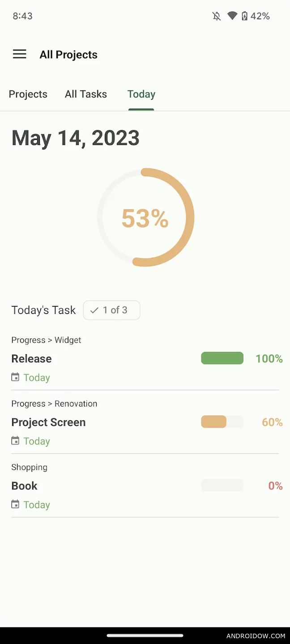
Task: Click the orange Project Screen progress bar
Action: click(x=222, y=422)
